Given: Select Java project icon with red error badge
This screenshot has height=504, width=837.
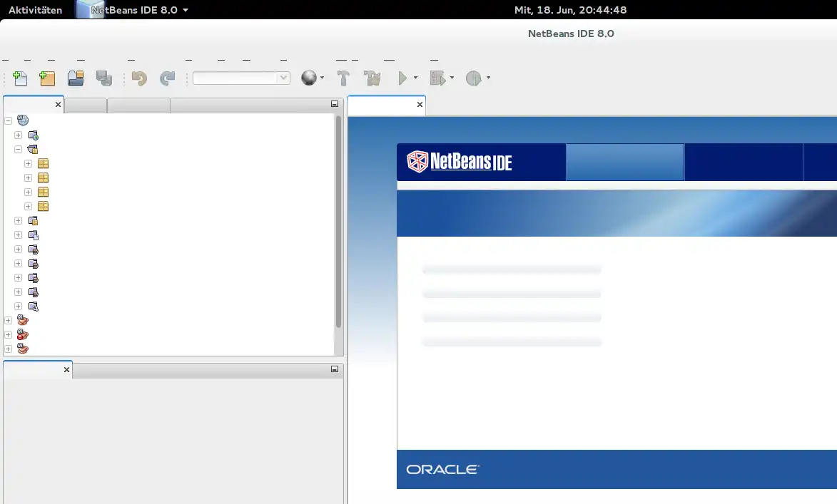Looking at the screenshot, I should pos(22,335).
